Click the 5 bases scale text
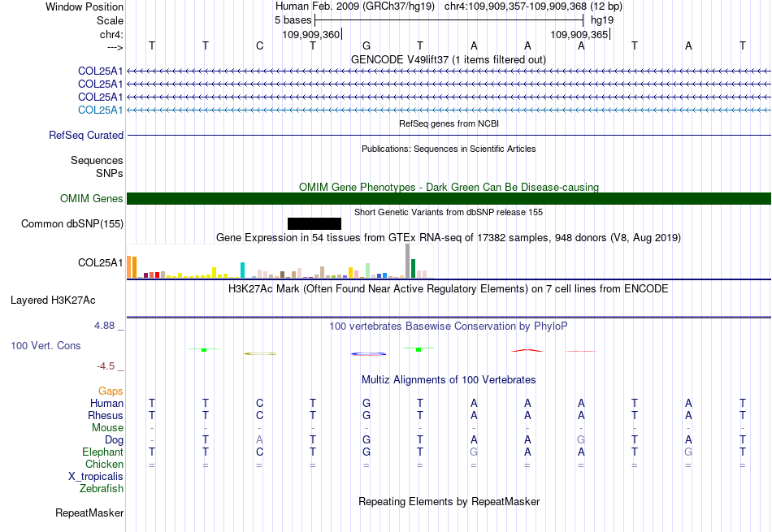 293,20
